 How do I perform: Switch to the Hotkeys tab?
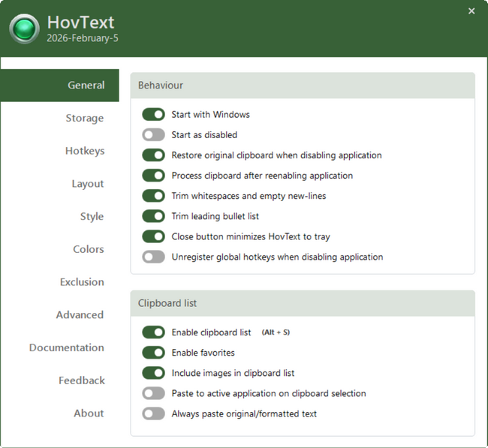pos(84,151)
